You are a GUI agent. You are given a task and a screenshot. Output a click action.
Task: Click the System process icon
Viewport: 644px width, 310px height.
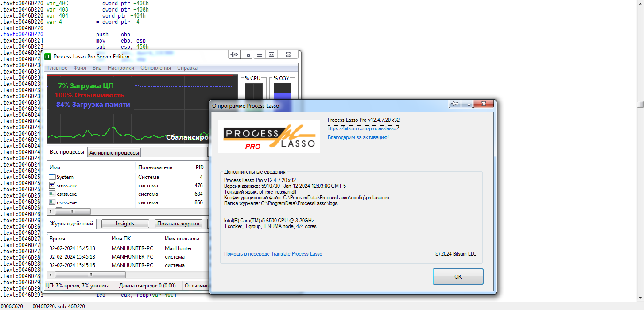pyautogui.click(x=52, y=177)
